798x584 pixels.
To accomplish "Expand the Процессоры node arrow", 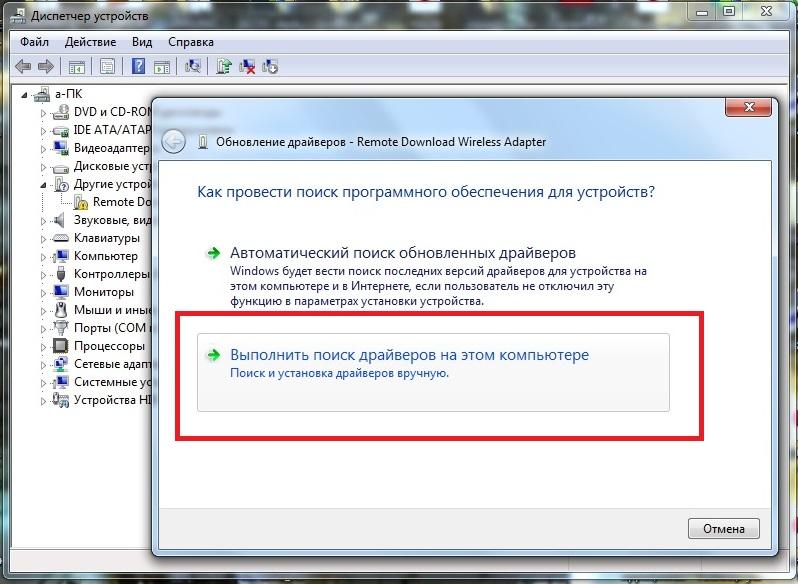I will coord(44,347).
